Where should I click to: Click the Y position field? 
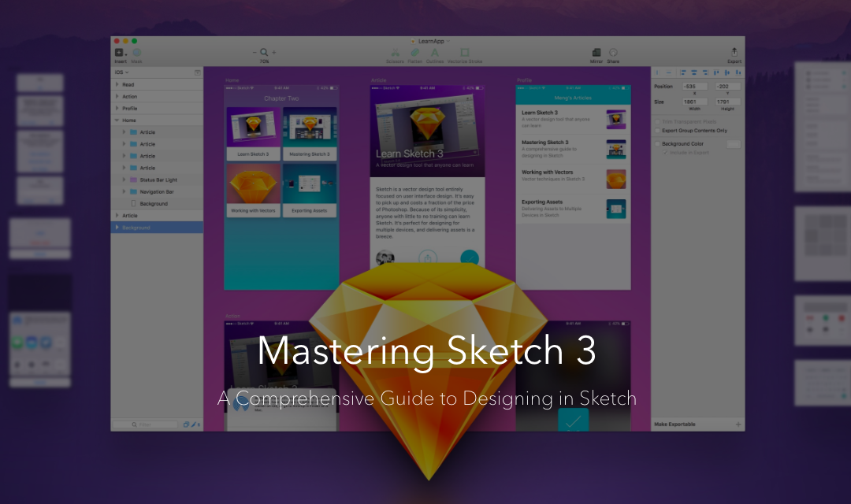(728, 87)
